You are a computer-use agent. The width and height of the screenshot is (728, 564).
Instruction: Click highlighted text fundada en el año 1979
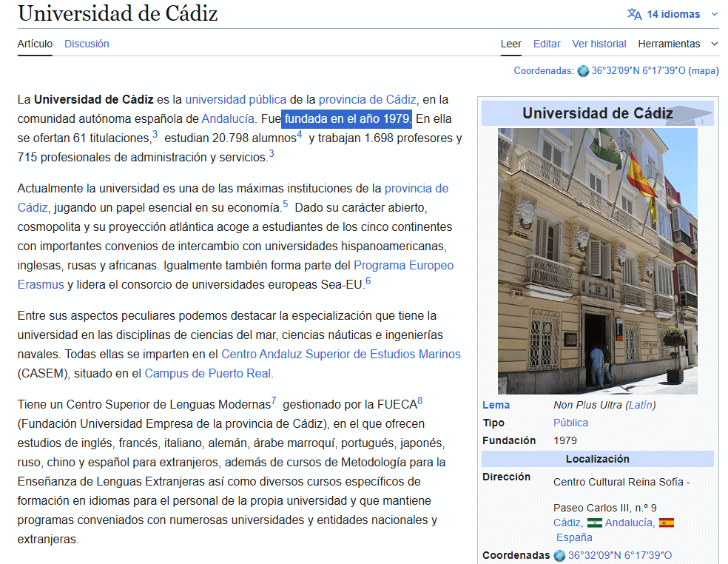pyautogui.click(x=347, y=119)
